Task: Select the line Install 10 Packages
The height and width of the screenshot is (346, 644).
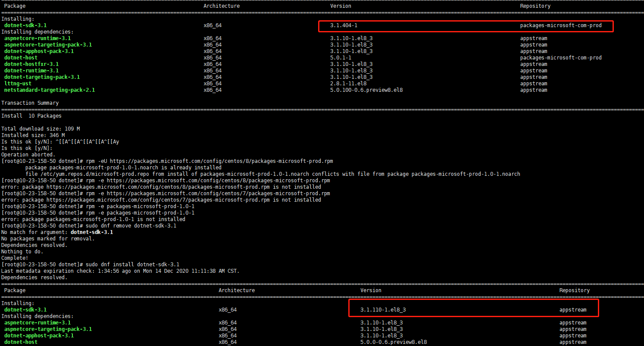Action: [x=31, y=116]
